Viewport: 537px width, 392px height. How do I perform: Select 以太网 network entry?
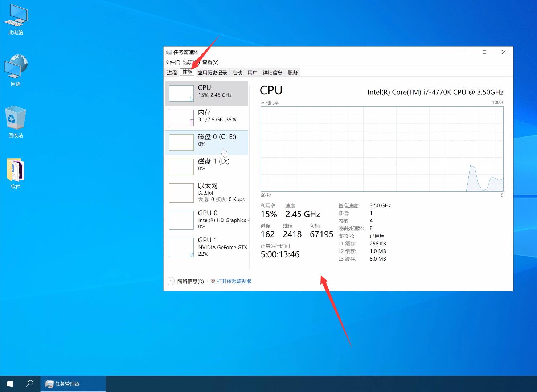(x=206, y=193)
